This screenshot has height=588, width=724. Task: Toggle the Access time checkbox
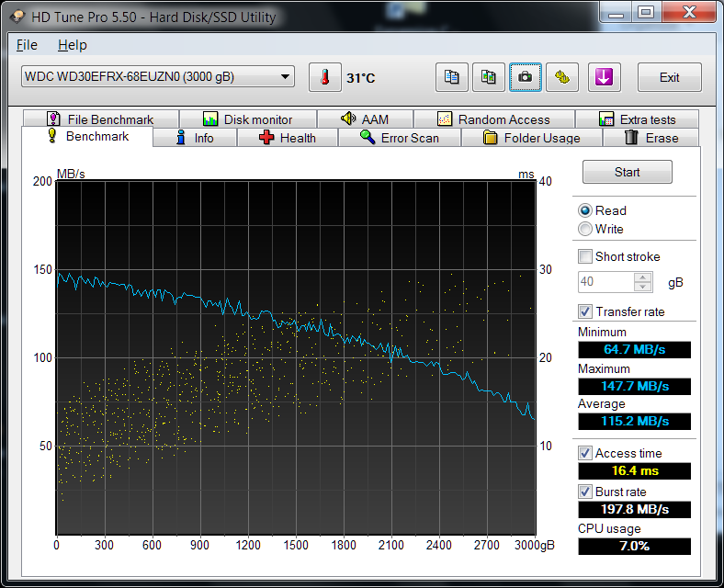[585, 453]
